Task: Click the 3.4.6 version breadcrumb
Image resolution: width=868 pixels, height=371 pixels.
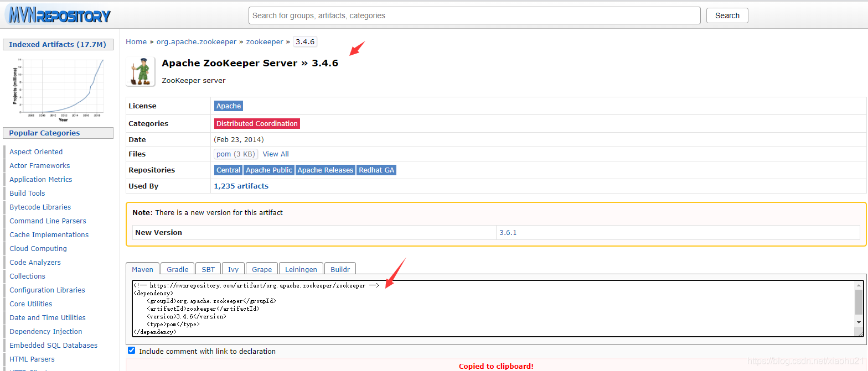Action: 305,41
